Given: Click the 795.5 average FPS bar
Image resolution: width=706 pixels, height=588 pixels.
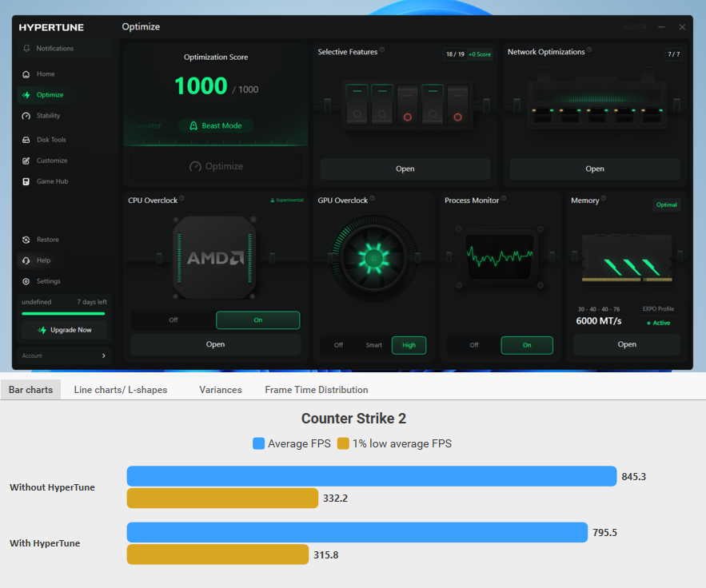Looking at the screenshot, I should pyautogui.click(x=357, y=532).
